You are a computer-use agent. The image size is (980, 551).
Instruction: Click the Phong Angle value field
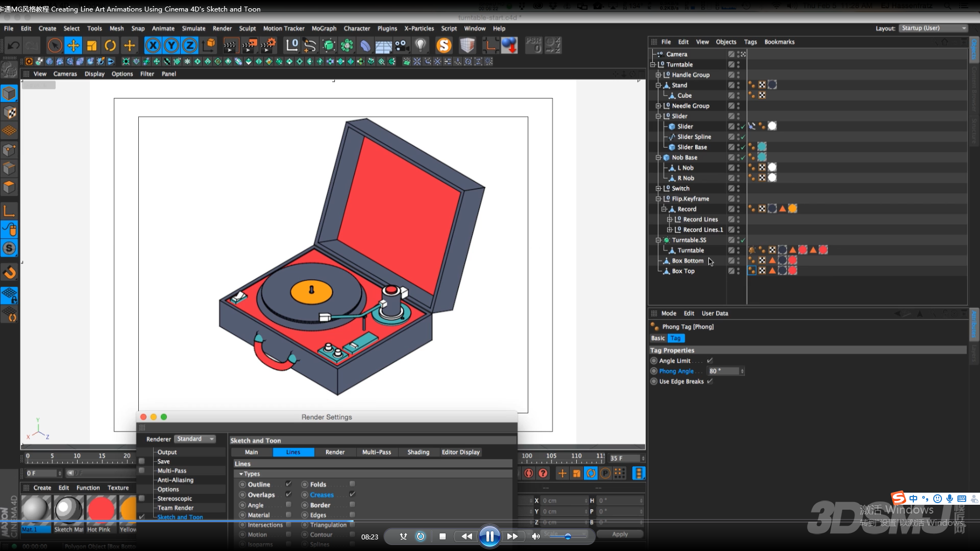click(x=723, y=371)
